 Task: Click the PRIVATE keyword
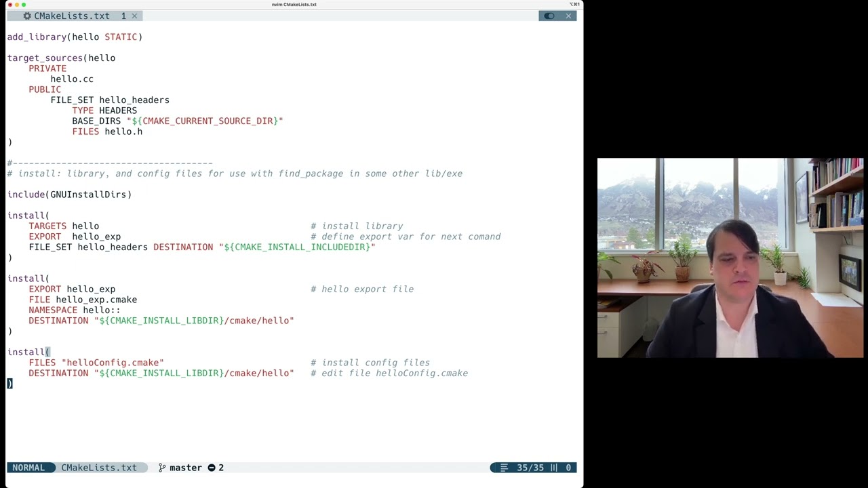[47, 68]
